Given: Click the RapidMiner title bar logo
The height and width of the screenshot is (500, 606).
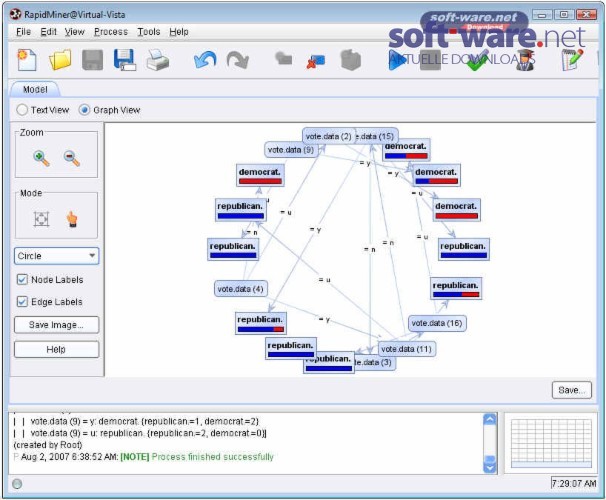Looking at the screenshot, I should pos(15,14).
